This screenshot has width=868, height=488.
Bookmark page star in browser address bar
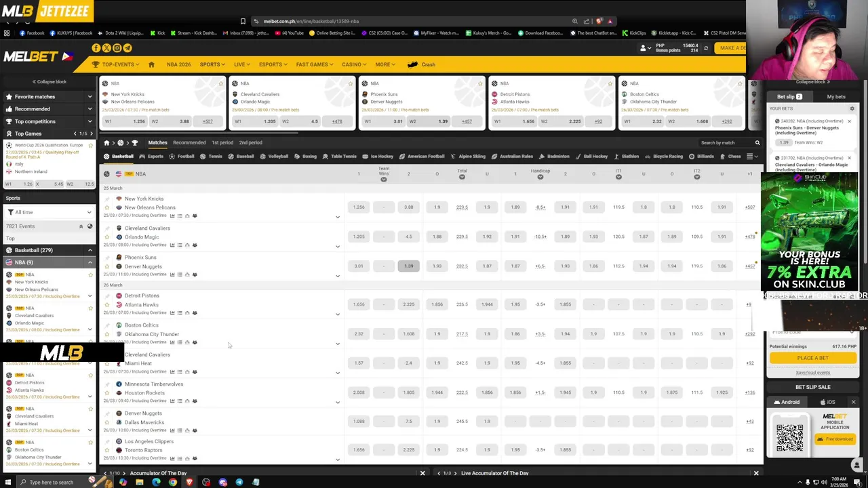[x=243, y=21]
